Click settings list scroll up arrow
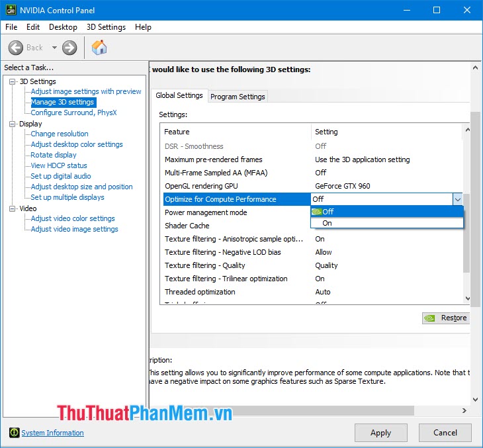Screen dimensions: 483x448 coord(467,130)
